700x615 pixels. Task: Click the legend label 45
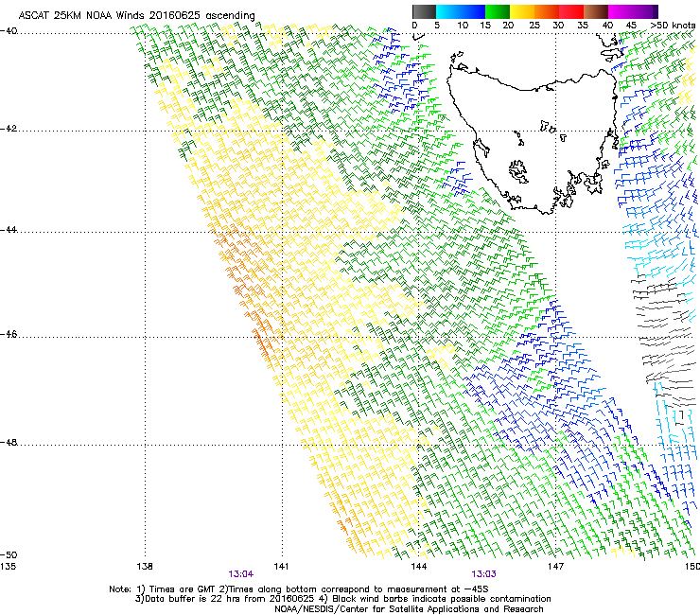tap(631, 26)
